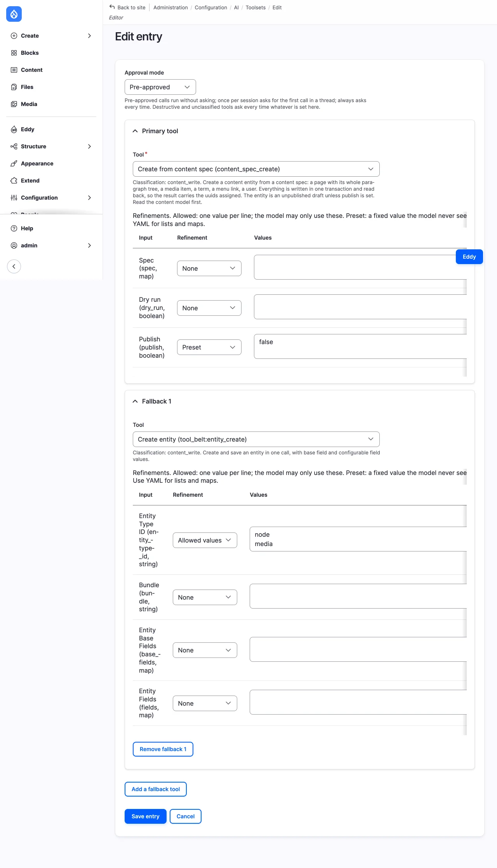Click the Files icon in sidebar

pos(14,87)
